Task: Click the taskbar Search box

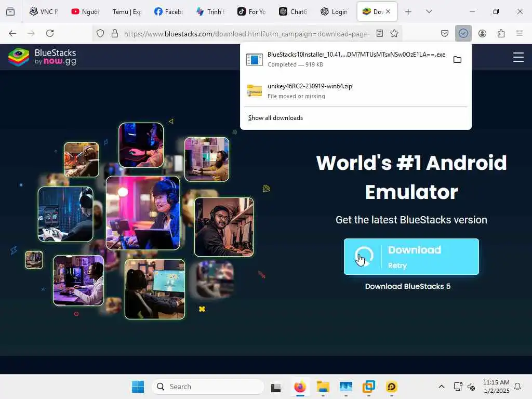Action: 208,387
